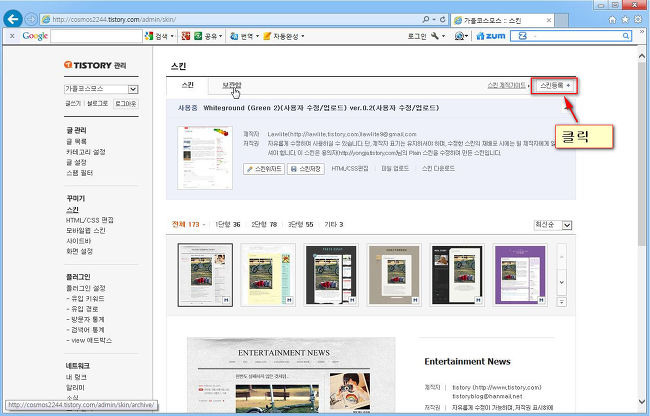Click the current Whiteground skin thumbnail
The height and width of the screenshot is (416, 650).
[205, 158]
